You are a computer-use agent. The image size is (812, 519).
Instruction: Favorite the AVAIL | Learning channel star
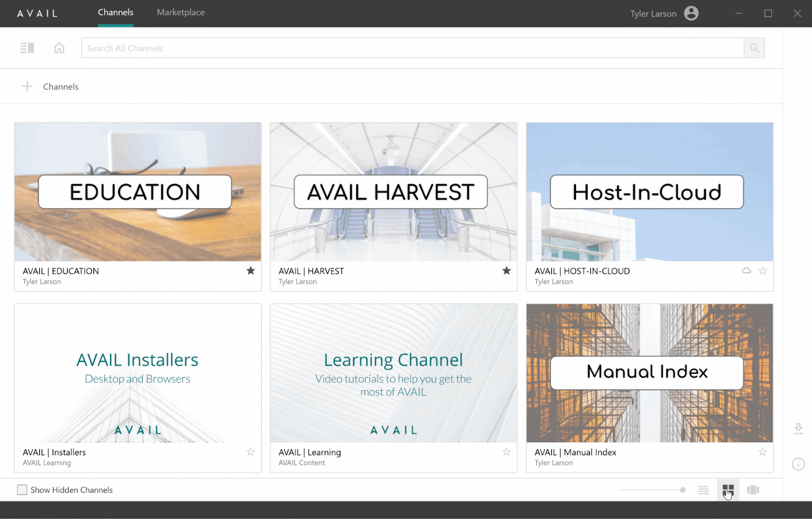coord(506,452)
